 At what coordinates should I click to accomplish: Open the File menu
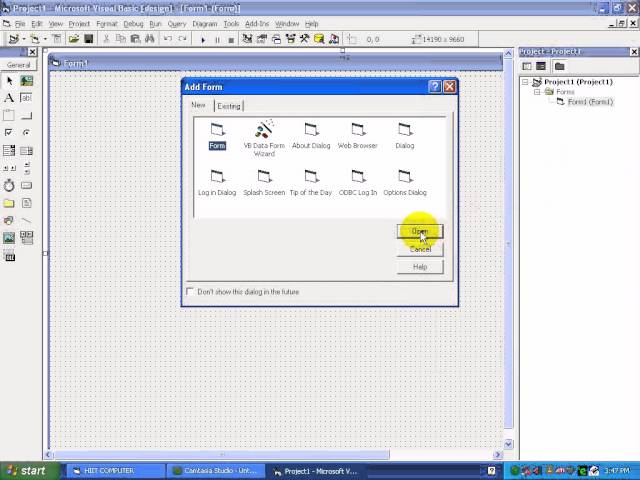[20, 24]
